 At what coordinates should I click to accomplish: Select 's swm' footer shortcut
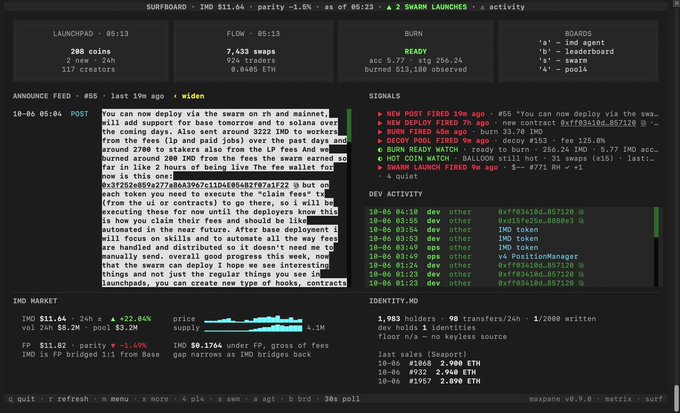click(229, 399)
